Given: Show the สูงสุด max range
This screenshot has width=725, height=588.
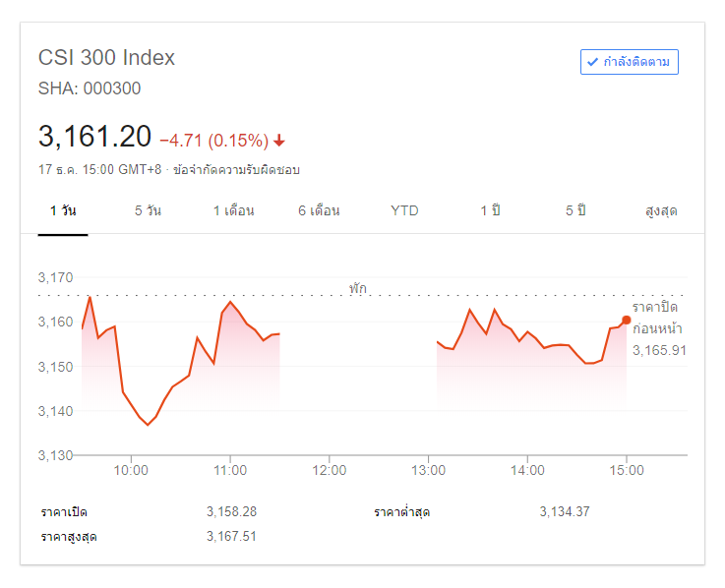Looking at the screenshot, I should [x=661, y=210].
